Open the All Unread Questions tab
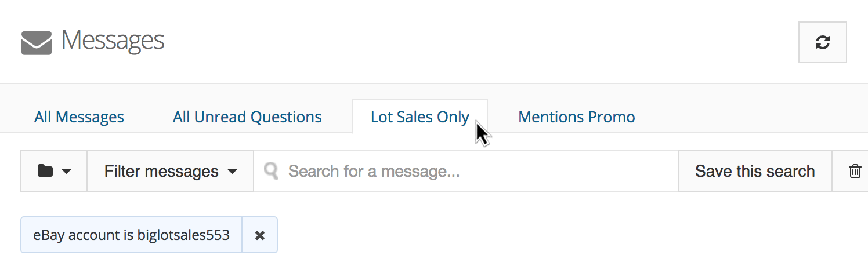The image size is (868, 262). (247, 117)
